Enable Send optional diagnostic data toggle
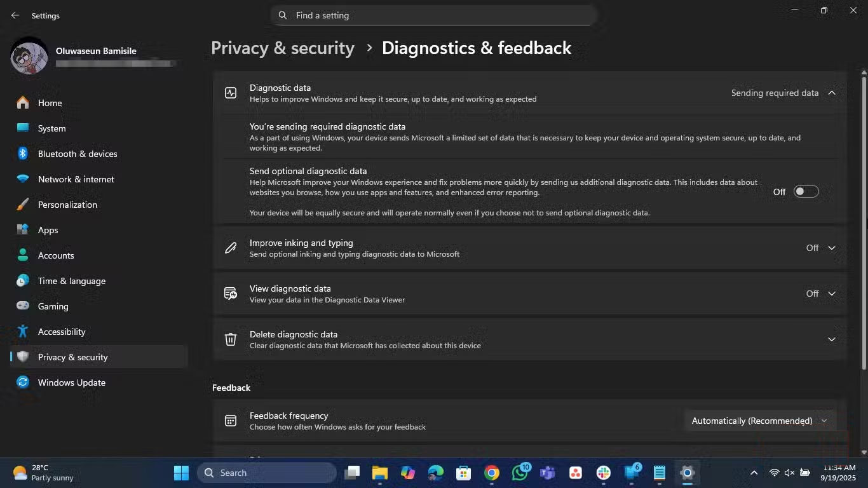Image resolution: width=868 pixels, height=488 pixels. pyautogui.click(x=806, y=192)
